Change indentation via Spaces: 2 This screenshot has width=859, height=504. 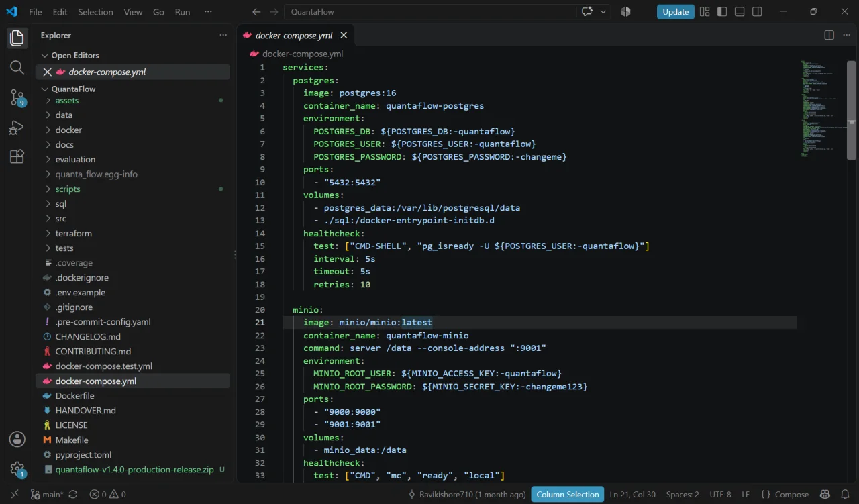coord(683,495)
